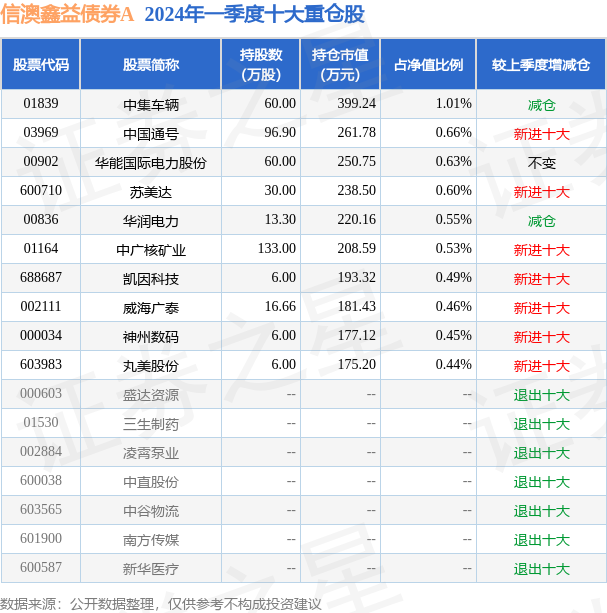Click share count 133.00
Screen dimensions: 607x613
point(277,248)
